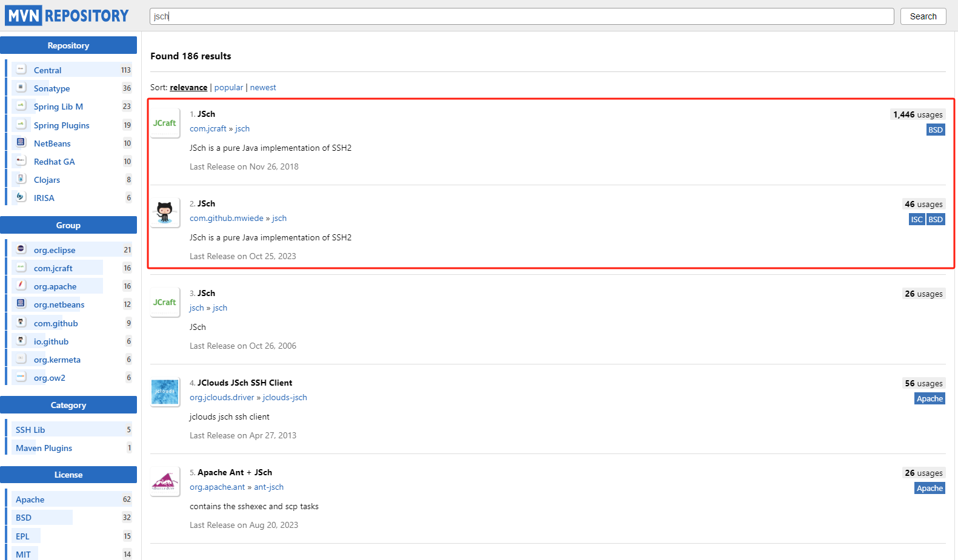Sort results by newest
The image size is (958, 560).
[263, 88]
